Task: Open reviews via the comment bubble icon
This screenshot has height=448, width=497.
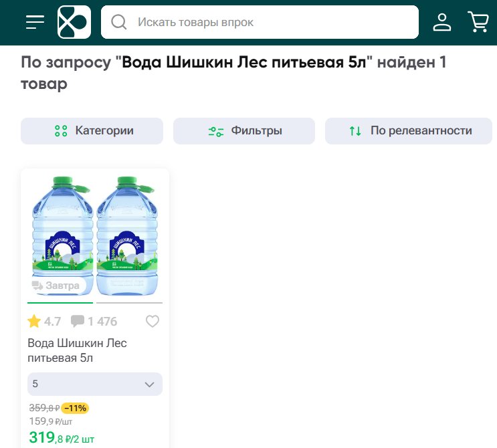Action: (78, 321)
